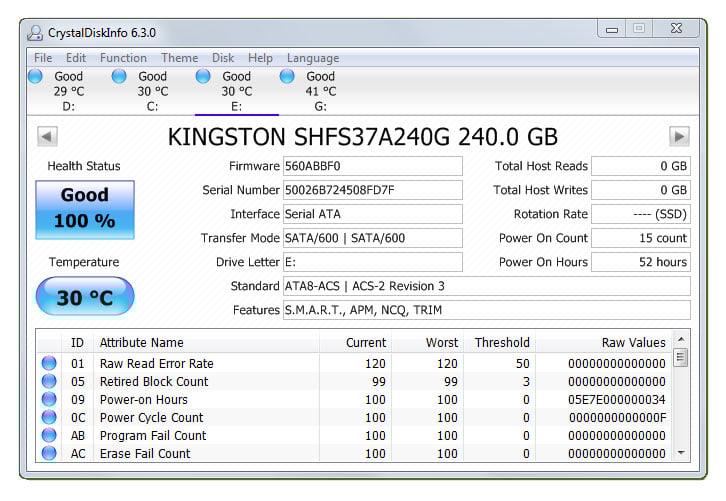726x501 pixels.
Task: Select disk C: status orb
Action: tap(119, 76)
